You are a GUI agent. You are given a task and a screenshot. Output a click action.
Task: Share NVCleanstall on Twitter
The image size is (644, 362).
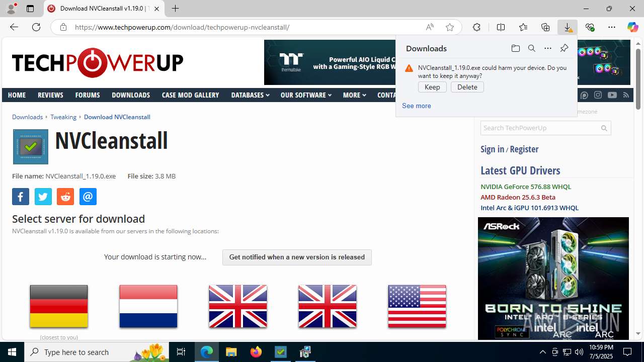coord(43,197)
